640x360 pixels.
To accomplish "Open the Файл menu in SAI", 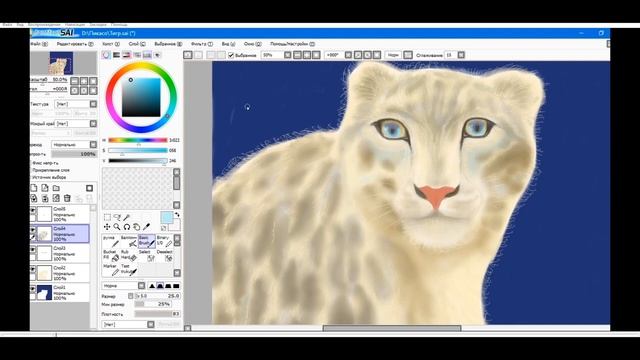I will pyautogui.click(x=39, y=44).
